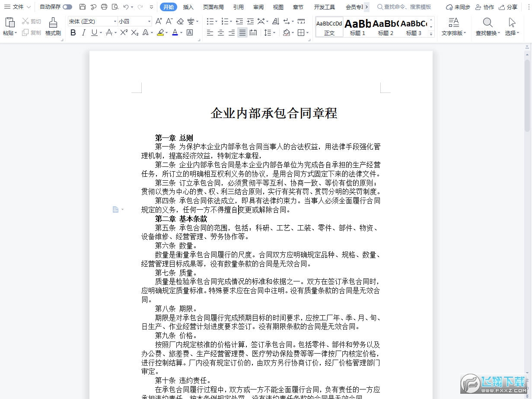Align text right
Screen dimensions: 532x399
point(232,32)
